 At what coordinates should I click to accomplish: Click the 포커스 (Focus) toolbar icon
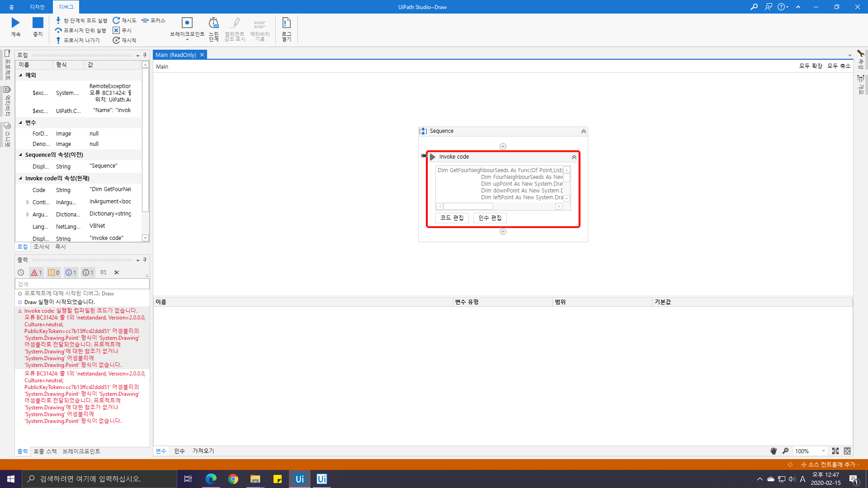(145, 20)
